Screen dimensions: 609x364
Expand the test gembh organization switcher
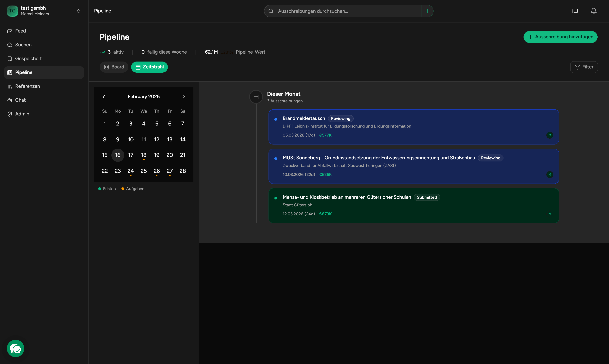point(78,11)
